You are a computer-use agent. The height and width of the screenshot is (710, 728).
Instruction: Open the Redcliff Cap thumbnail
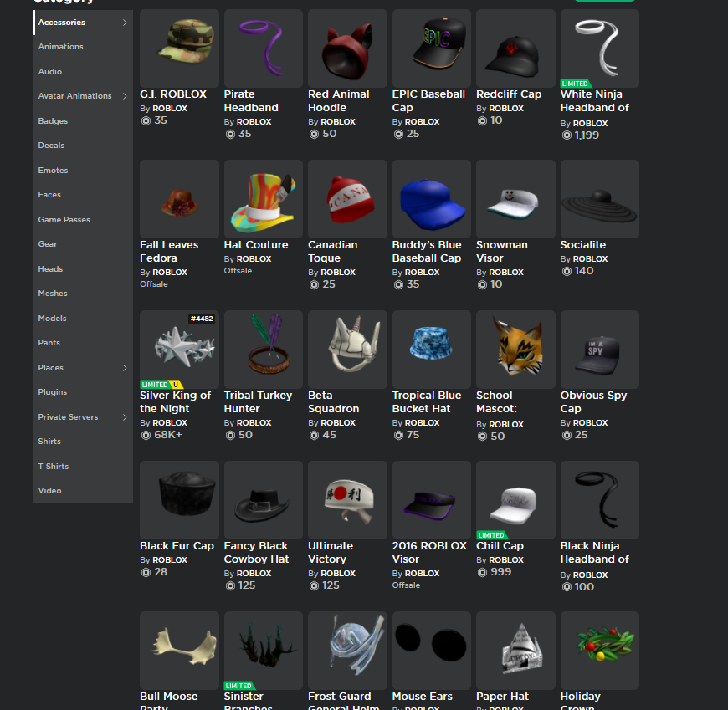coord(515,49)
